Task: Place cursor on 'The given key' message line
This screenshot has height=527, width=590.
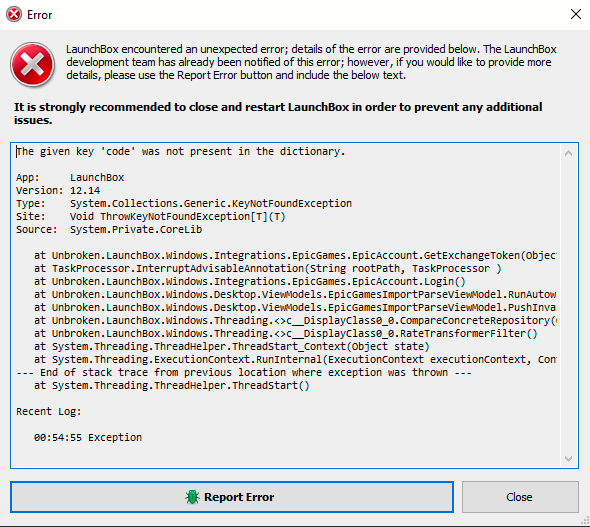Action: coord(181,152)
